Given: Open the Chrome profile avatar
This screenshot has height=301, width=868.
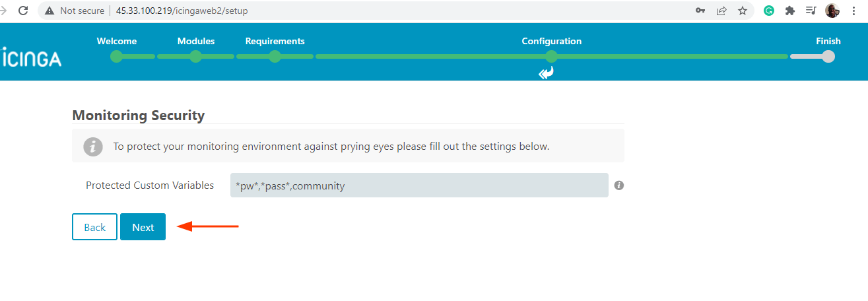Looking at the screenshot, I should click(832, 11).
